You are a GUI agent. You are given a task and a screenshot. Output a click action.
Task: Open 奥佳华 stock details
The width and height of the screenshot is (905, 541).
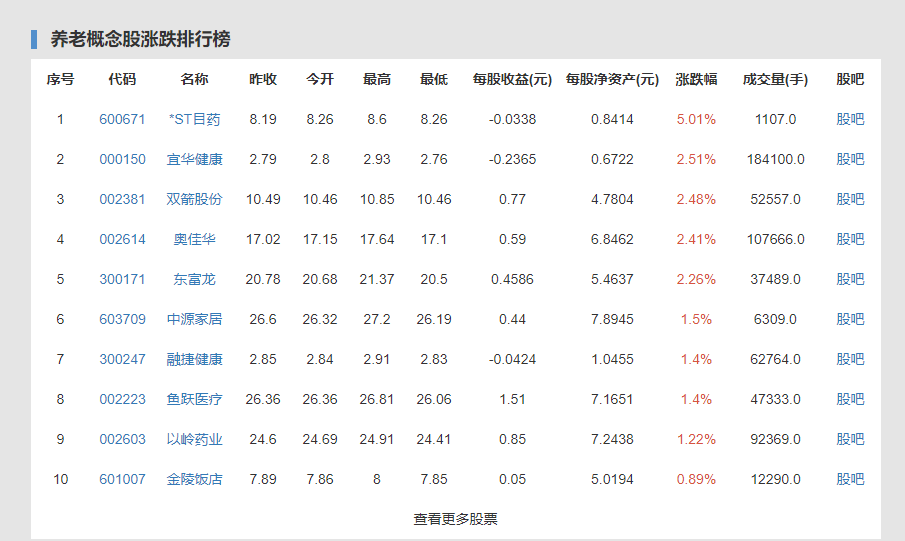195,239
